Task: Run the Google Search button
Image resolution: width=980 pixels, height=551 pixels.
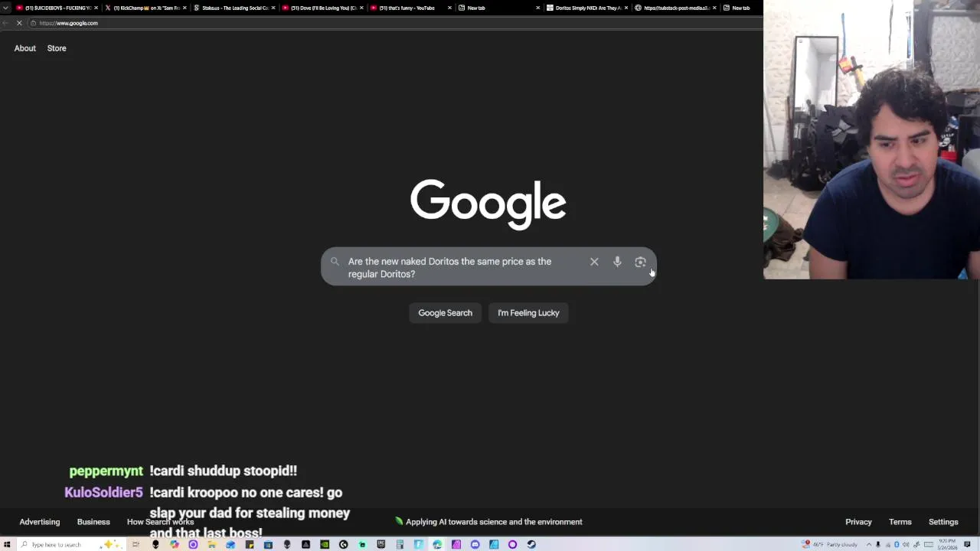Action: point(445,312)
